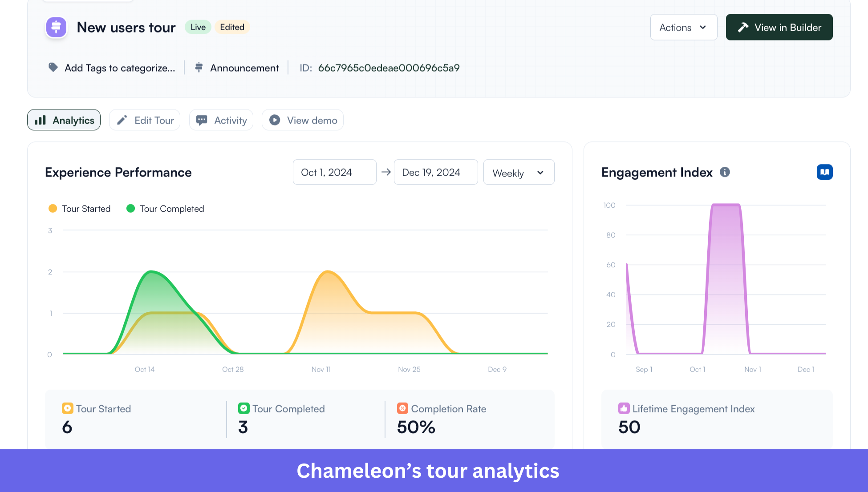Click the Nov 1 axis label

pyautogui.click(x=753, y=369)
